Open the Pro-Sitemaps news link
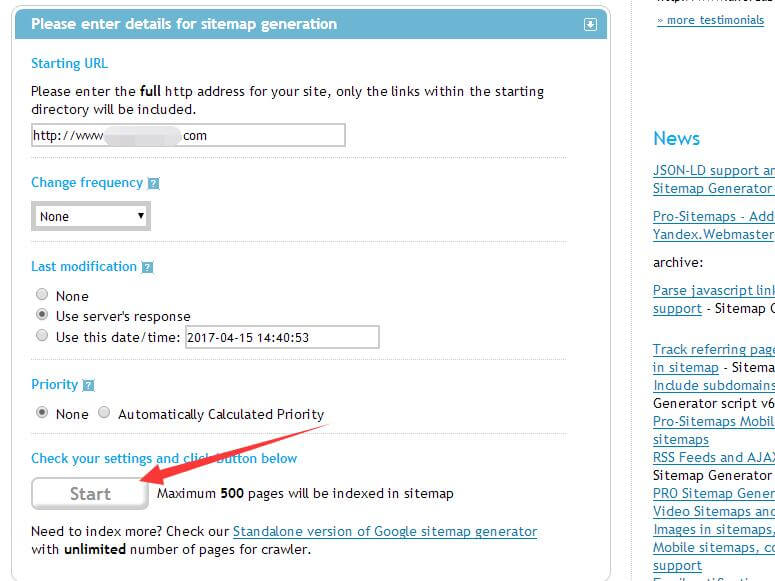Screen dimensions: 775x581 (713, 216)
